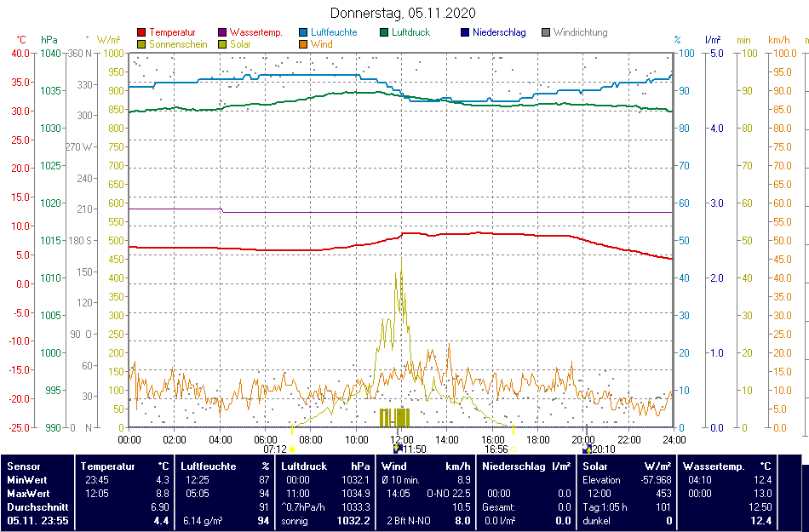
Task: Click the MinWert row label
Action: [27, 480]
